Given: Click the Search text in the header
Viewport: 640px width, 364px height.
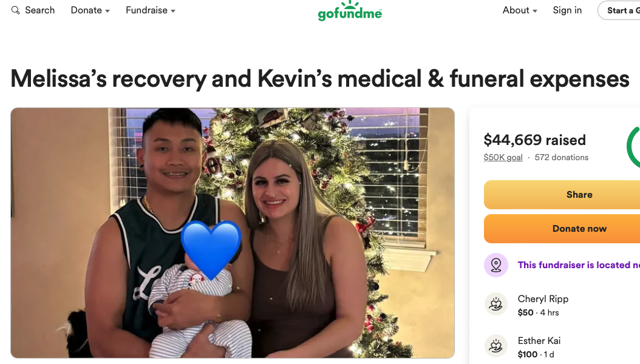Looking at the screenshot, I should (39, 10).
